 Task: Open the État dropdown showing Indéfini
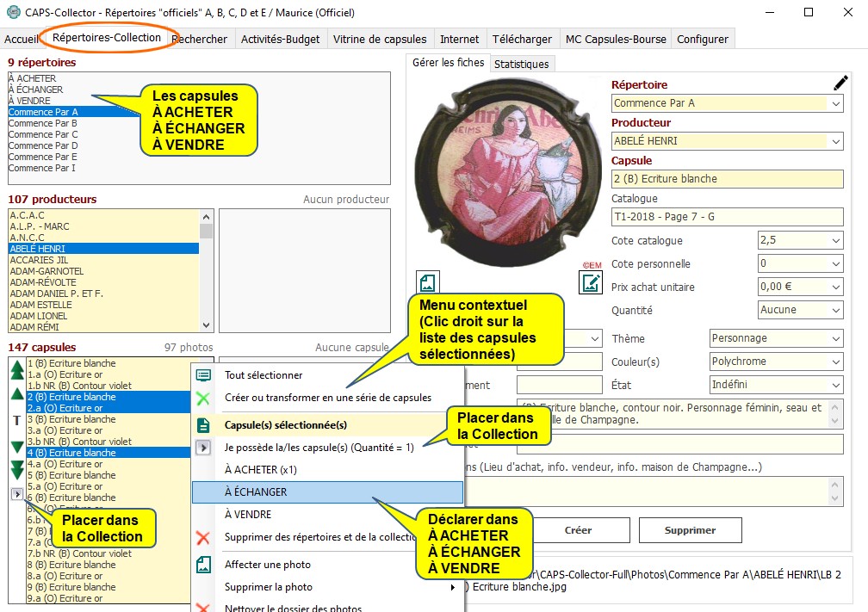pos(836,385)
